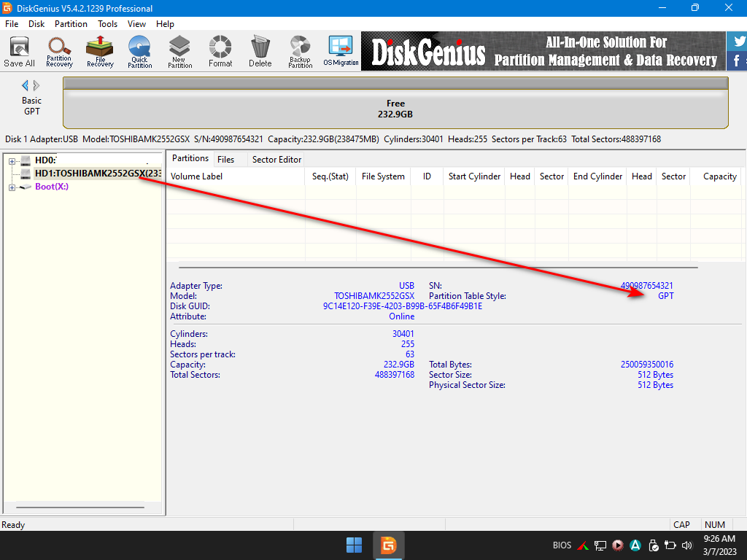Viewport: 747px width, 560px height.
Task: Click the Free 232.9GB disk region
Action: click(395, 109)
